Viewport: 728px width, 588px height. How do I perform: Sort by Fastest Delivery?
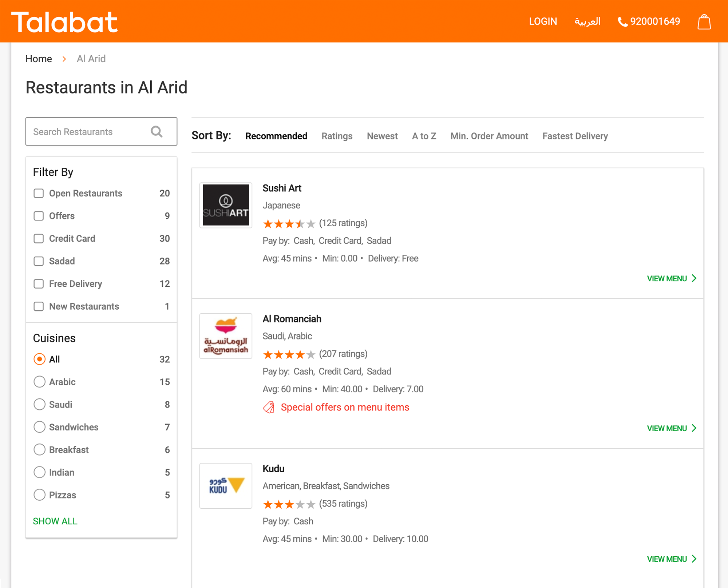[575, 136]
